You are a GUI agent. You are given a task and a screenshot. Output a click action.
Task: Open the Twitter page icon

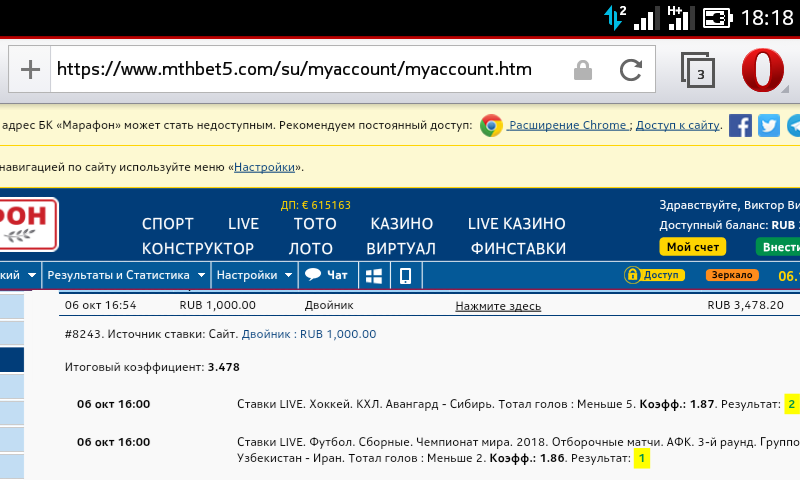(x=769, y=125)
